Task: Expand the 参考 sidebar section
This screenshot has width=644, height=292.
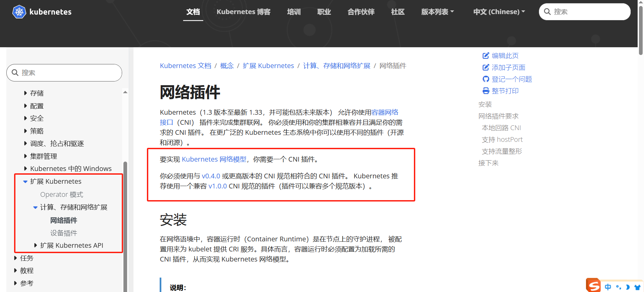Action: pyautogui.click(x=15, y=283)
